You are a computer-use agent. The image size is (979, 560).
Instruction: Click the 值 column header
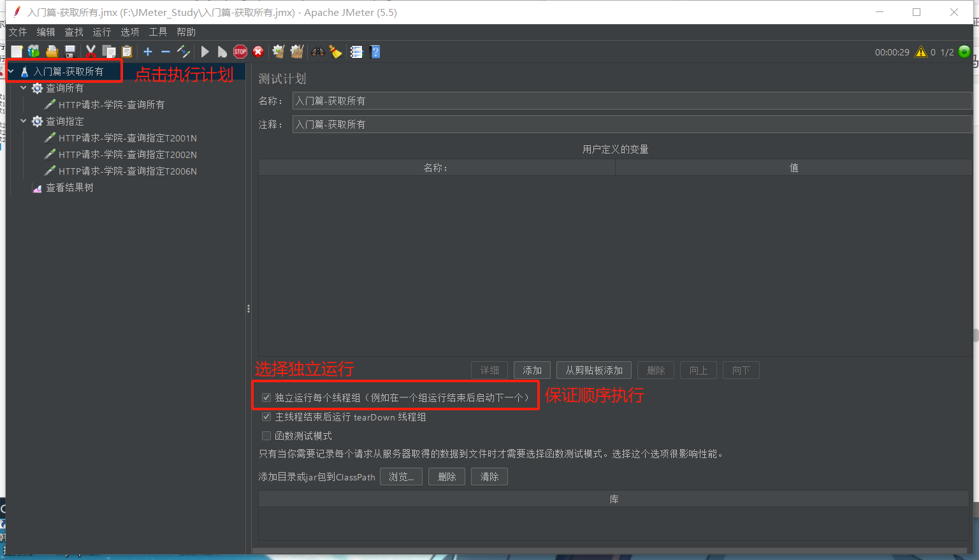794,168
